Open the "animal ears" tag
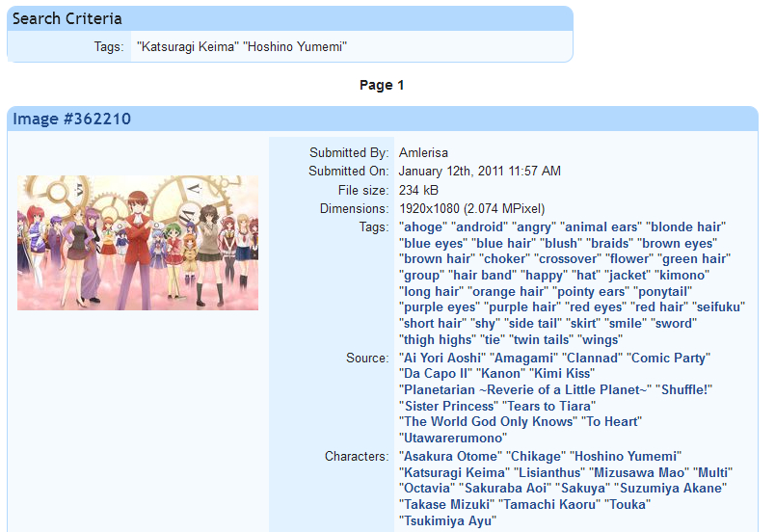775x532 pixels. 601,227
